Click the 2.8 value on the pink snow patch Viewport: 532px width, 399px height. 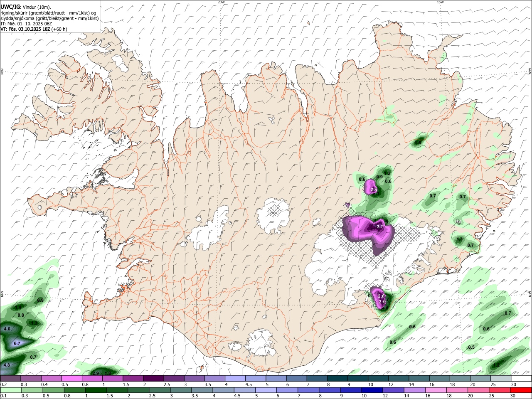(x=373, y=190)
